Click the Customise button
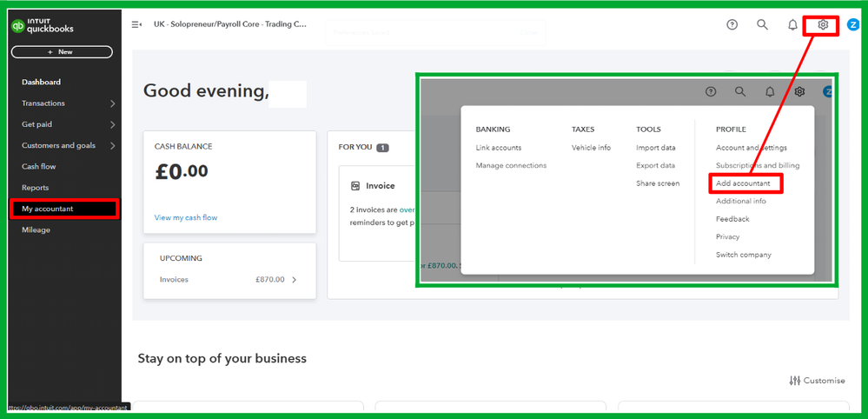The width and height of the screenshot is (868, 419). [x=817, y=380]
